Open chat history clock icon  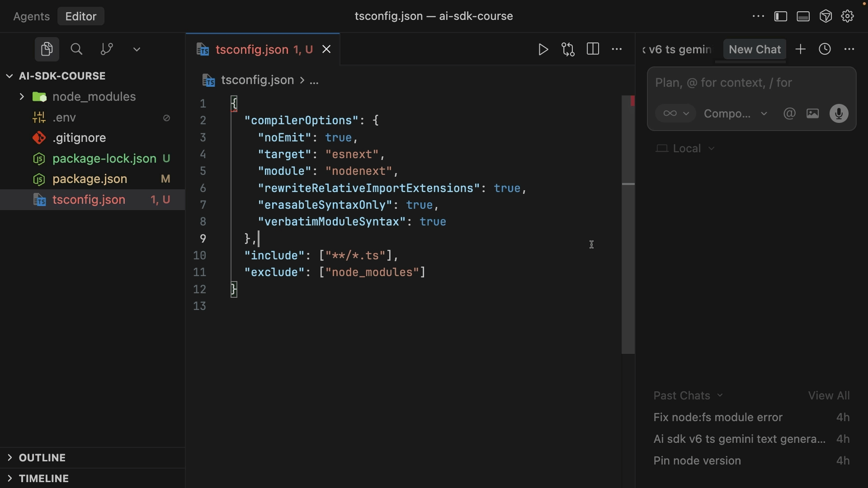825,49
